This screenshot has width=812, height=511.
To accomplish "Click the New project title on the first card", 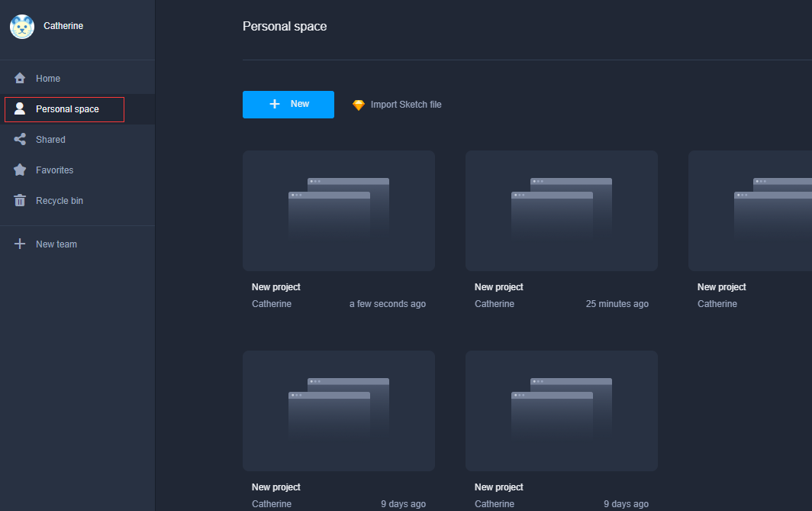I will tap(275, 286).
